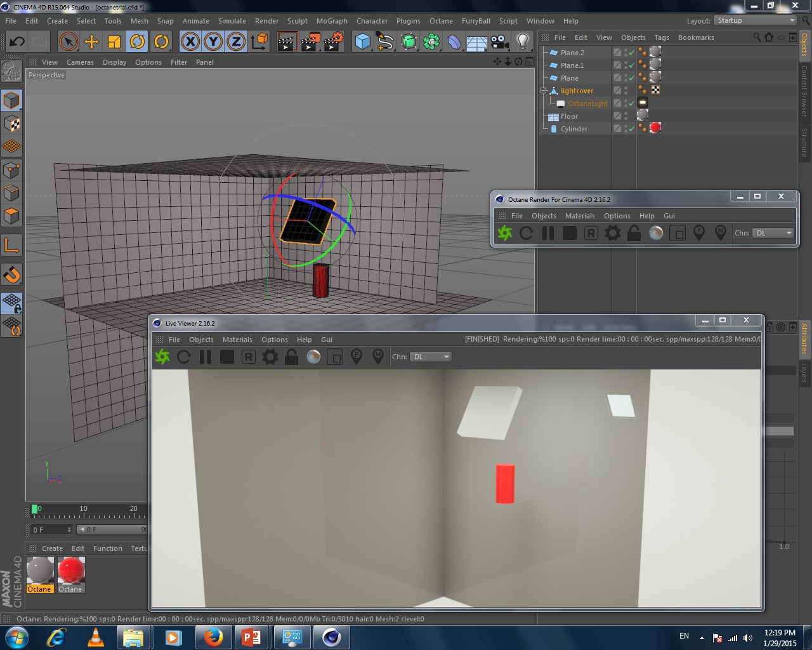Open Chn dropdown in Live Viewer

(431, 357)
